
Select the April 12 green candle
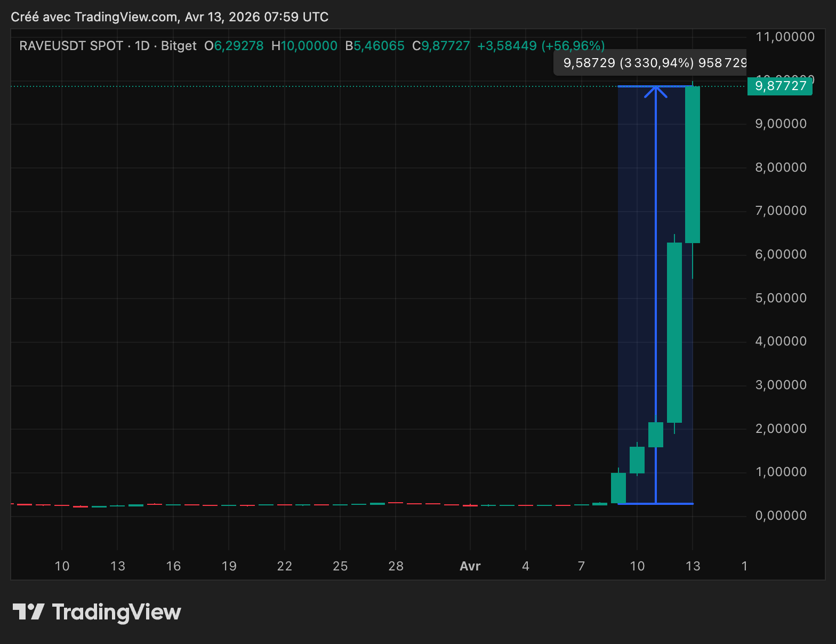[674, 332]
